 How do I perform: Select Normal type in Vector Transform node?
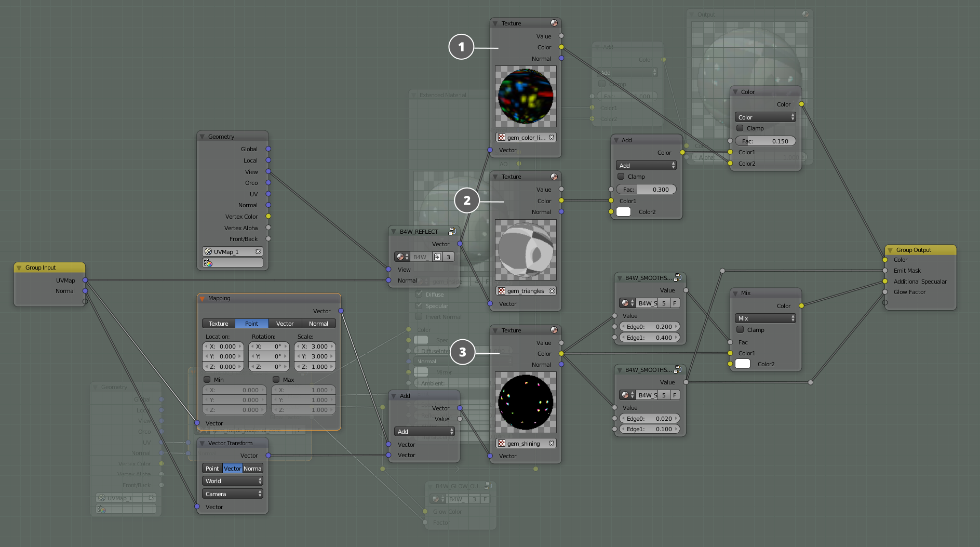tap(253, 469)
